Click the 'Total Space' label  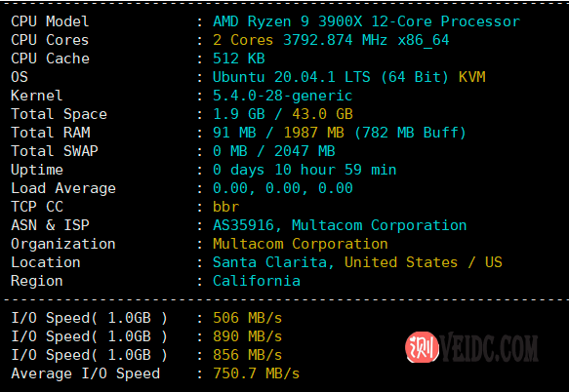tap(59, 114)
